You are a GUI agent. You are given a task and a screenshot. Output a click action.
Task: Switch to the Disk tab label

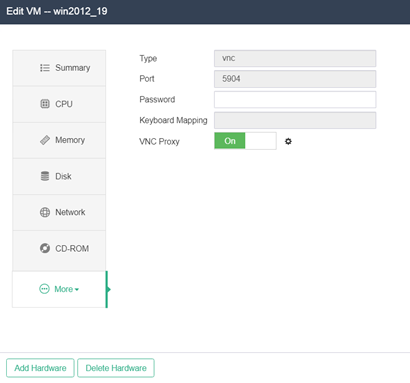point(63,176)
